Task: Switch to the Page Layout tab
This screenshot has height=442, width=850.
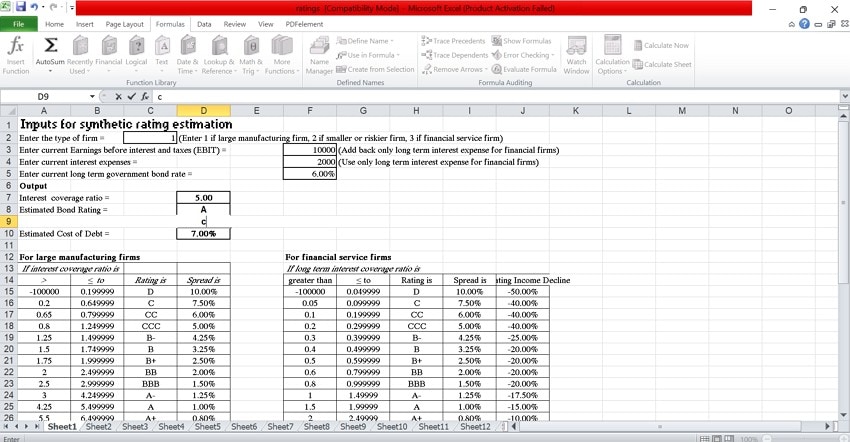Action: tap(125, 24)
